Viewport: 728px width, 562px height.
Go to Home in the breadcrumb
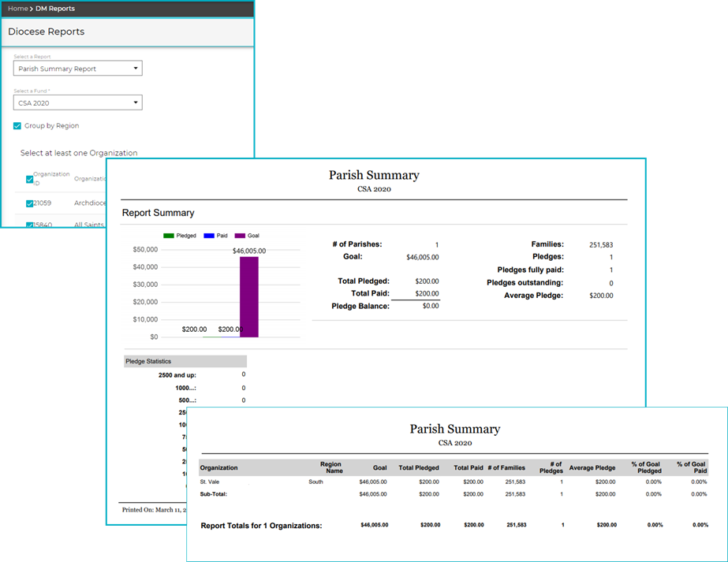point(17,9)
